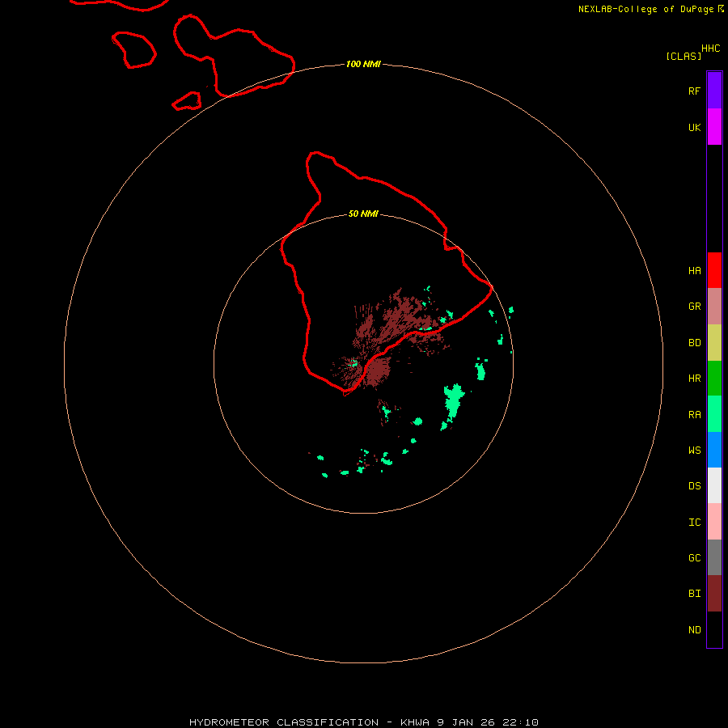Viewport: 728px width, 728px height.
Task: Click the HHC product code label
Action: point(710,49)
